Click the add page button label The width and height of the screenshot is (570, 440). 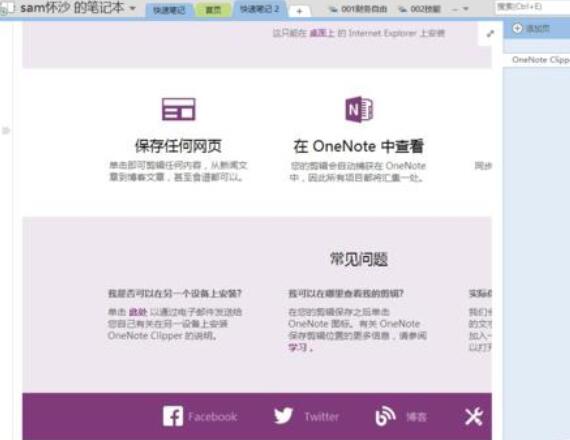538,29
